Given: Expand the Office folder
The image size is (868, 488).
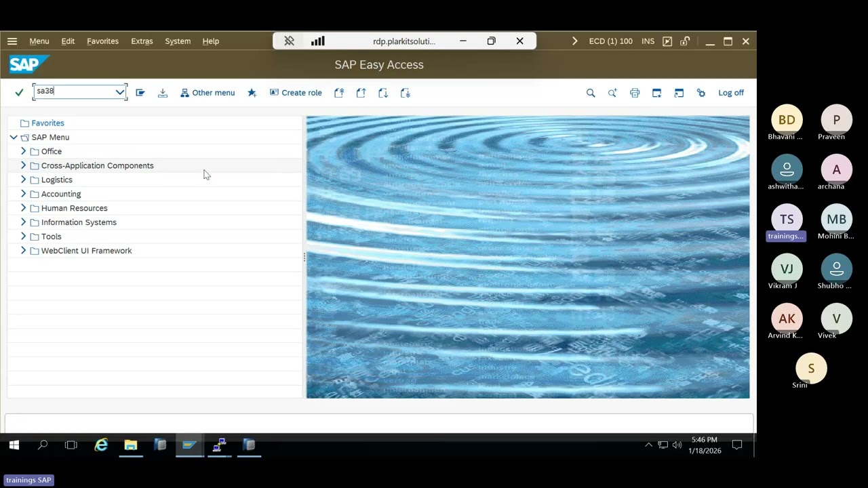Looking at the screenshot, I should [24, 151].
